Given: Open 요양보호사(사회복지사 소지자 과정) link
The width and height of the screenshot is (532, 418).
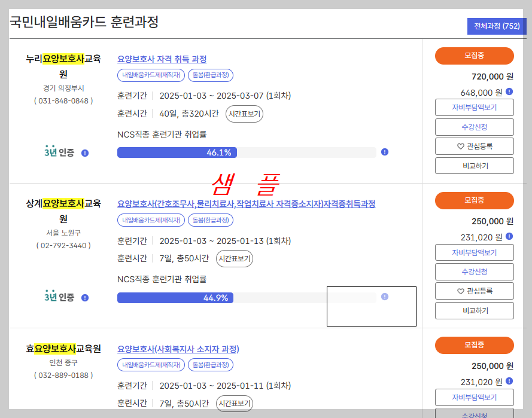Looking at the screenshot, I should point(178,349).
